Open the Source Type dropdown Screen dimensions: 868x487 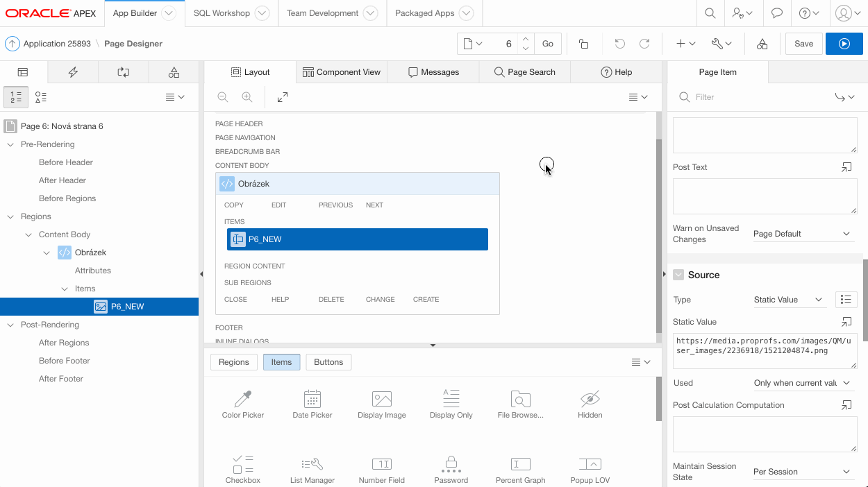(787, 300)
